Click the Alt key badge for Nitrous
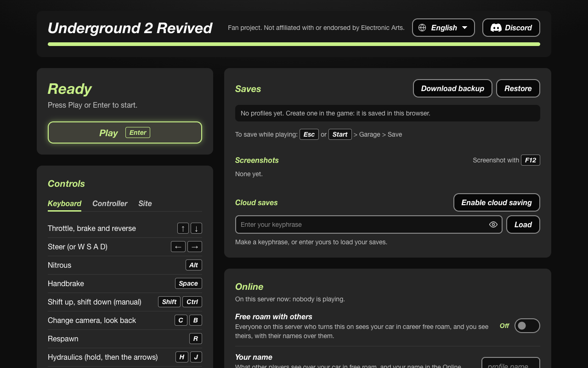This screenshot has width=588, height=368. (x=194, y=265)
